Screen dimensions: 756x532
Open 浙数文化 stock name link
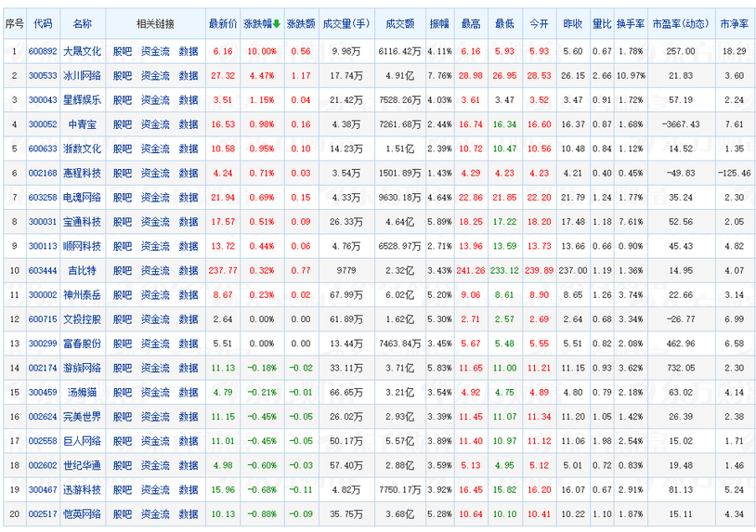coord(82,149)
